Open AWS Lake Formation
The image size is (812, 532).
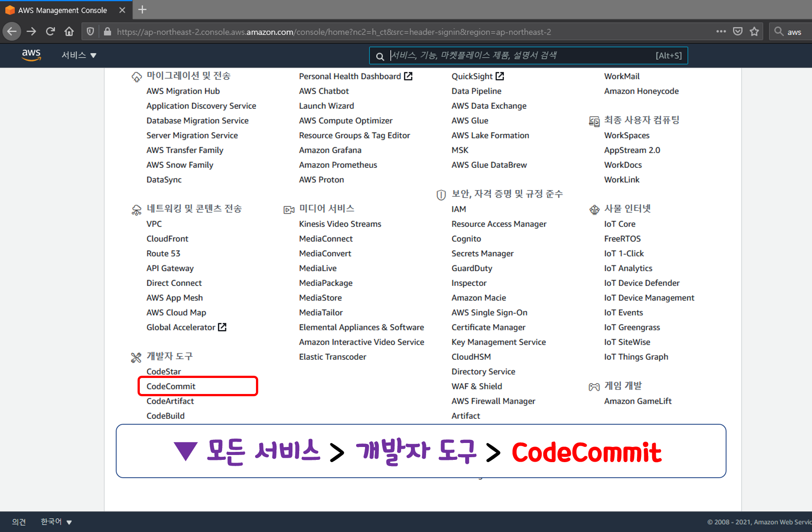point(490,135)
